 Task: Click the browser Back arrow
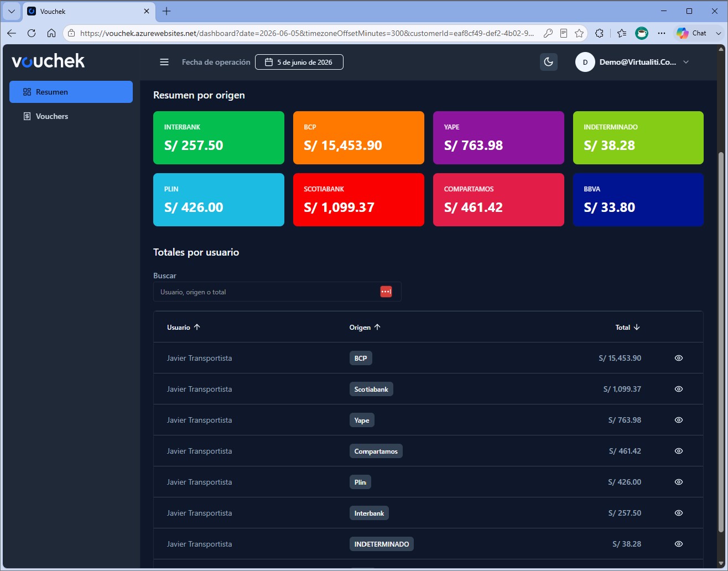[x=12, y=33]
